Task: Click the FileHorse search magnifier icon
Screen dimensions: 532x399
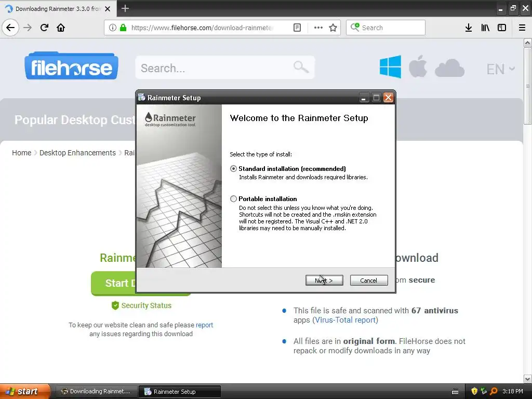Action: point(301,67)
